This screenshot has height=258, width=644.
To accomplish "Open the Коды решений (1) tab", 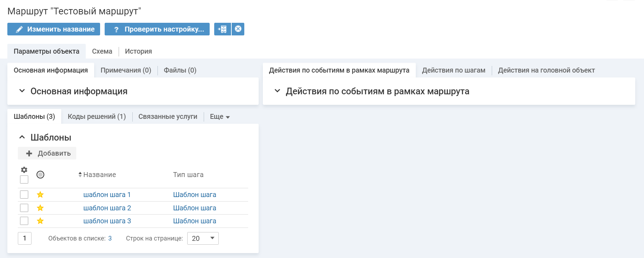I will 97,117.
